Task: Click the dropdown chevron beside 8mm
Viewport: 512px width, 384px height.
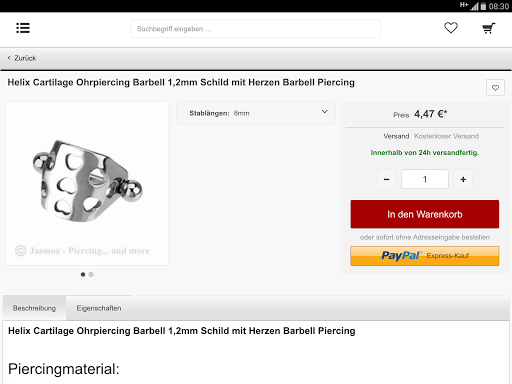Action: [x=324, y=112]
